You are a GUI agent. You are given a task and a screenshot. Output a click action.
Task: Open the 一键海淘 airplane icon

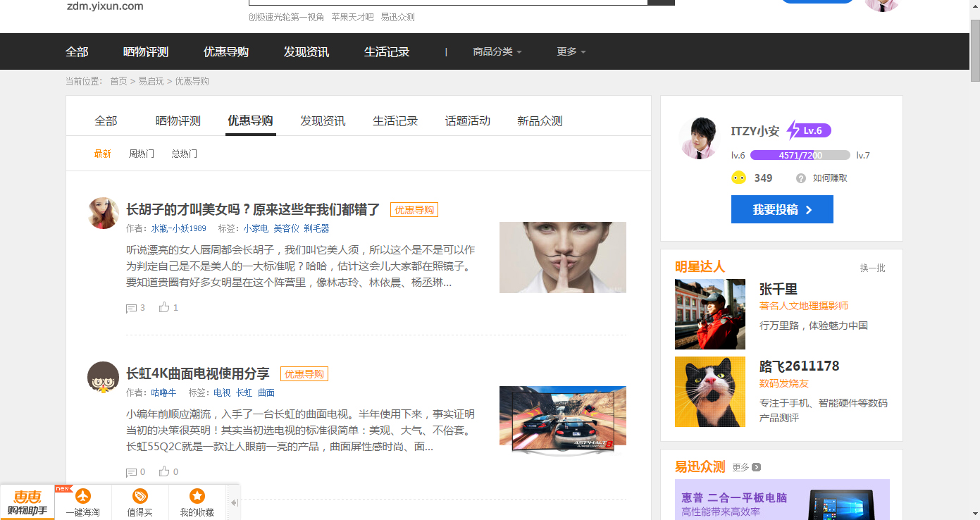pyautogui.click(x=83, y=495)
